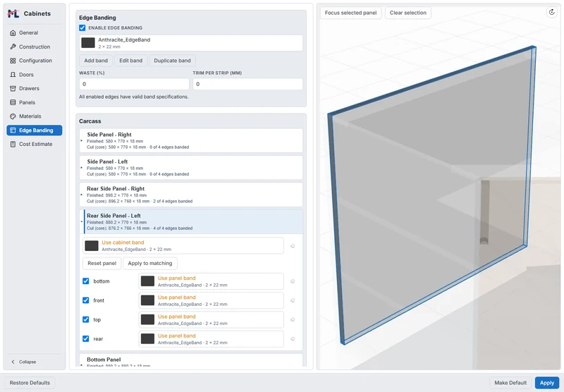
Task: Open the front edge Use panel band dropdown
Action: pyautogui.click(x=211, y=300)
